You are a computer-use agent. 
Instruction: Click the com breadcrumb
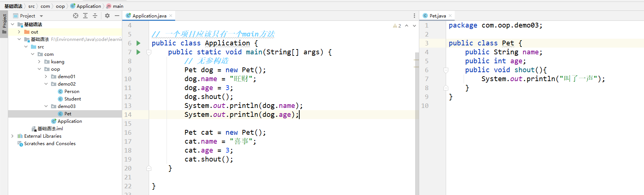click(x=45, y=6)
